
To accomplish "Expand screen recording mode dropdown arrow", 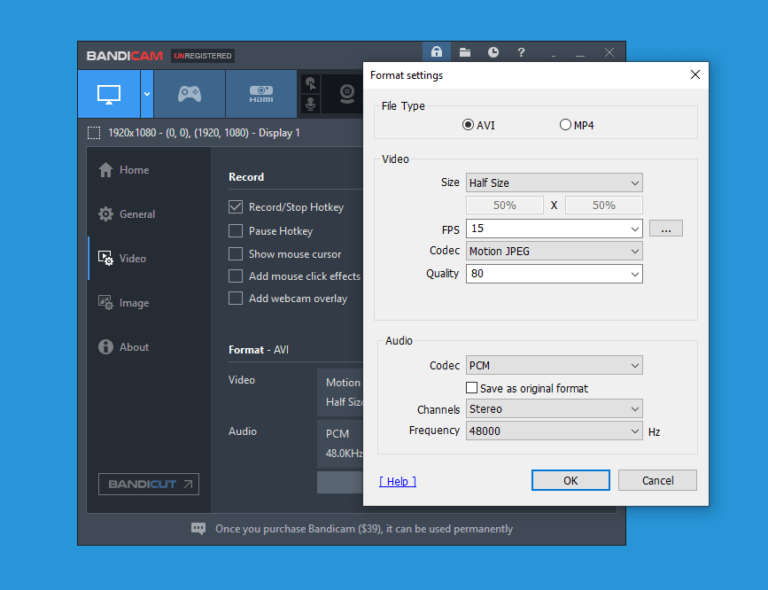I will 147,94.
